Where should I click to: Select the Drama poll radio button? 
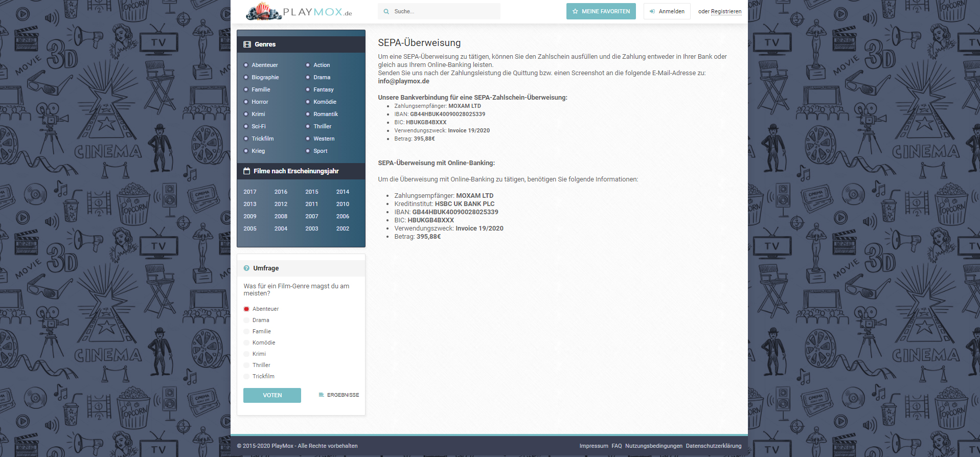pos(246,321)
